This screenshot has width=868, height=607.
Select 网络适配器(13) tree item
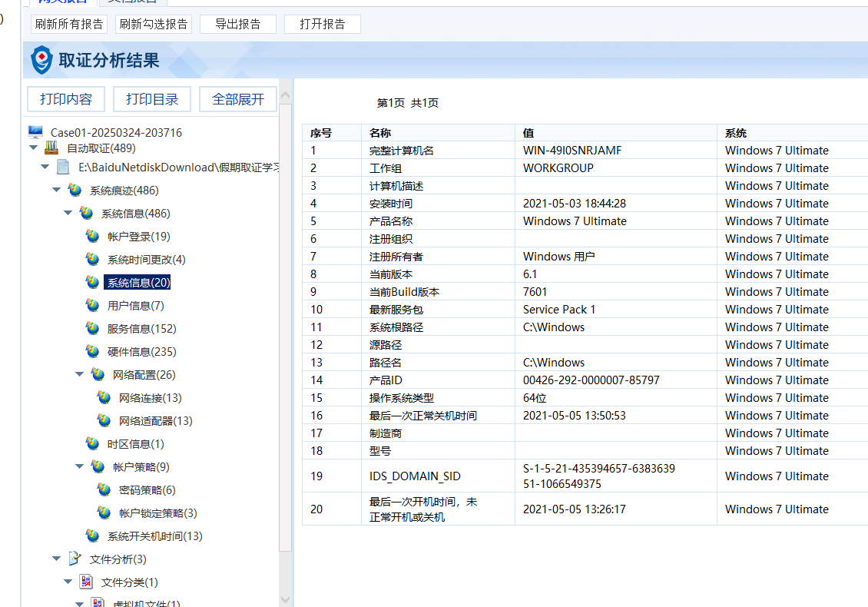[x=156, y=421]
